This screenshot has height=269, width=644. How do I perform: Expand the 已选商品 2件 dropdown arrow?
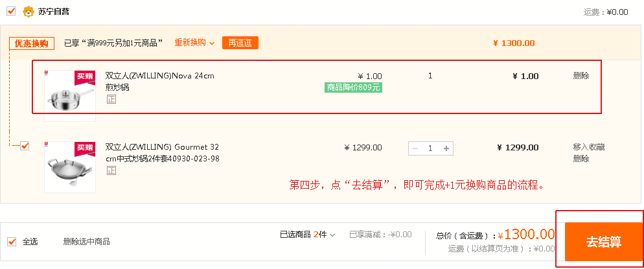click(332, 235)
